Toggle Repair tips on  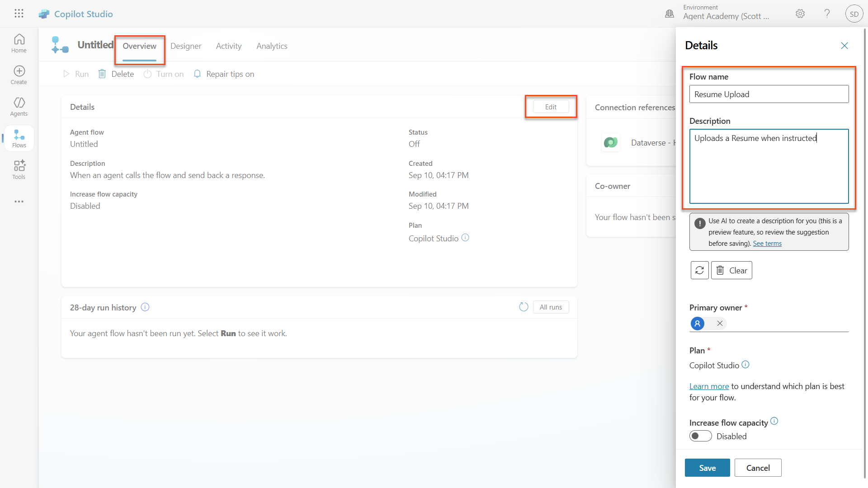point(224,74)
